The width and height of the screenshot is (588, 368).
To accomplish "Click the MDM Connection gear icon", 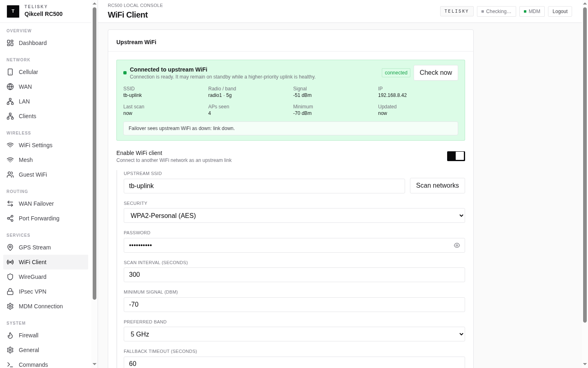I will 10,306.
